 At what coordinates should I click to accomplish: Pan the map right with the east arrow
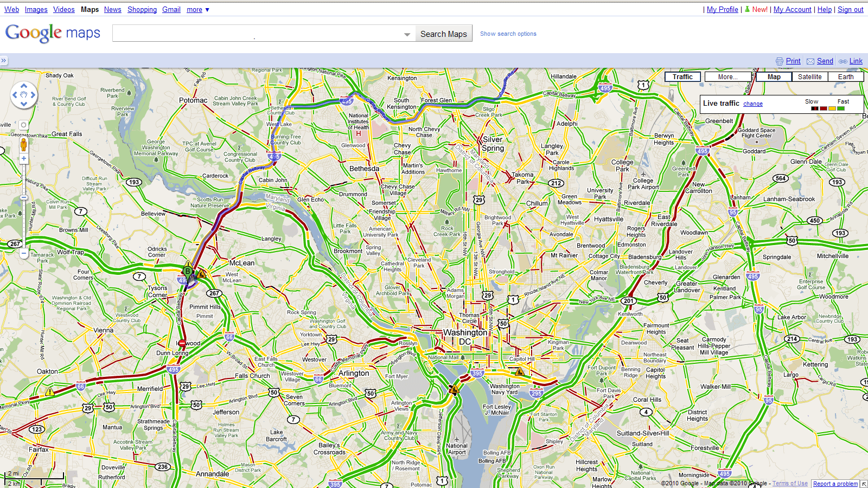(33, 95)
